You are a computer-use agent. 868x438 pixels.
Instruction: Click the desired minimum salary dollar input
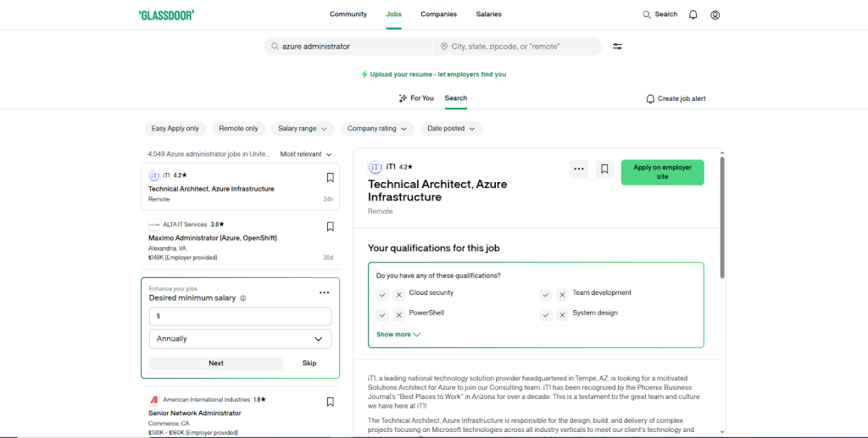click(x=240, y=316)
